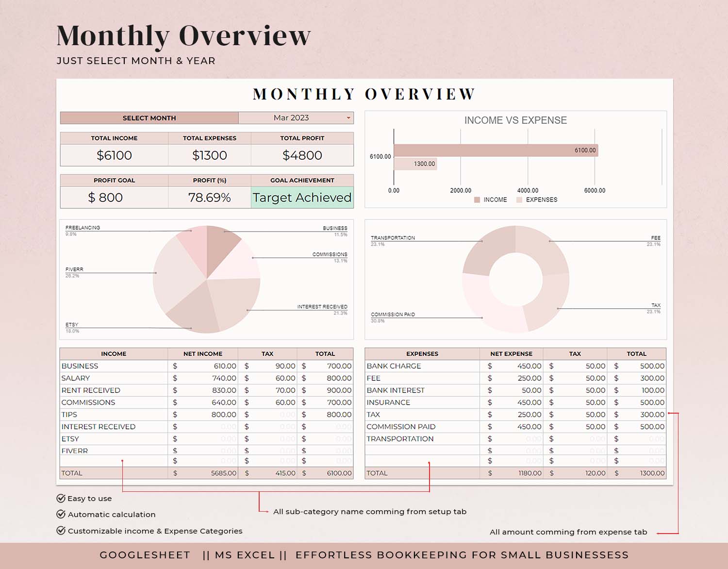Click the checkmark icon beside Easy to use

(61, 498)
